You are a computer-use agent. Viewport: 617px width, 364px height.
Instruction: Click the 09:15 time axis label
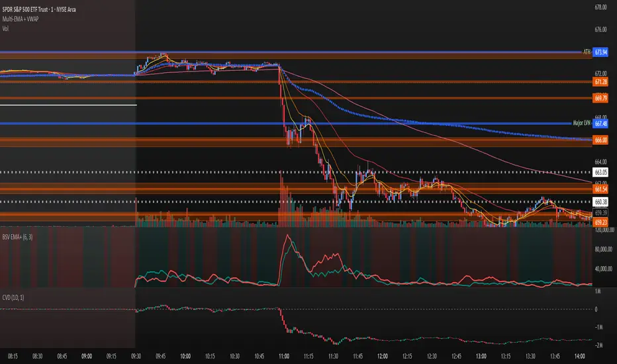click(111, 356)
